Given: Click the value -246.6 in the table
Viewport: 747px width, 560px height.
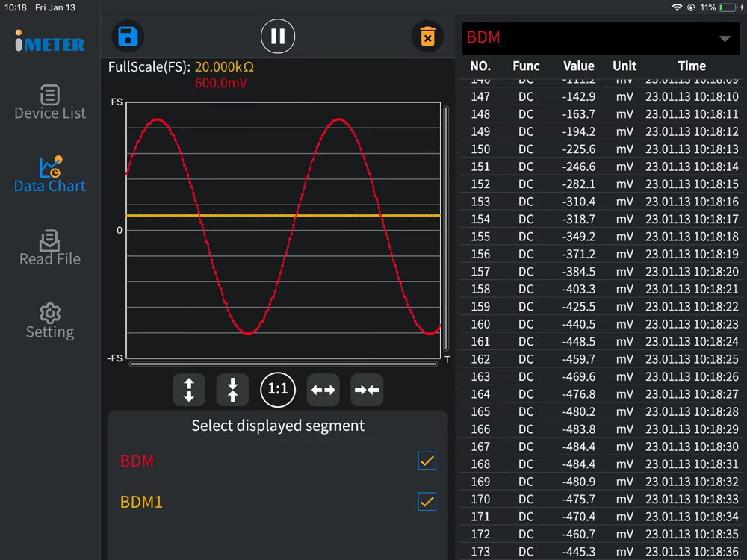Looking at the screenshot, I should 578,167.
